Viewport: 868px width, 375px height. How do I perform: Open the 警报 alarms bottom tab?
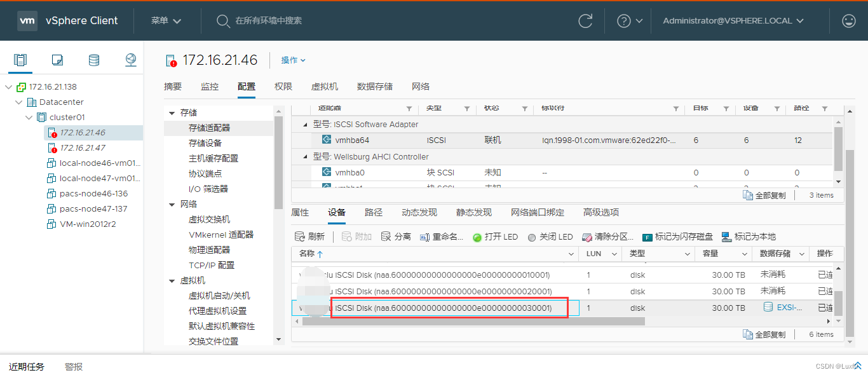pyautogui.click(x=74, y=367)
